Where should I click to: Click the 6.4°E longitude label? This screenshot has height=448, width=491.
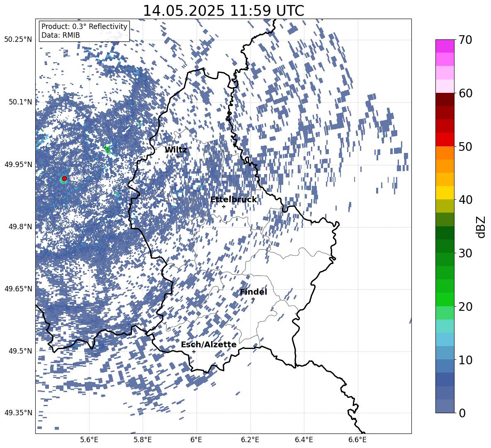point(304,440)
